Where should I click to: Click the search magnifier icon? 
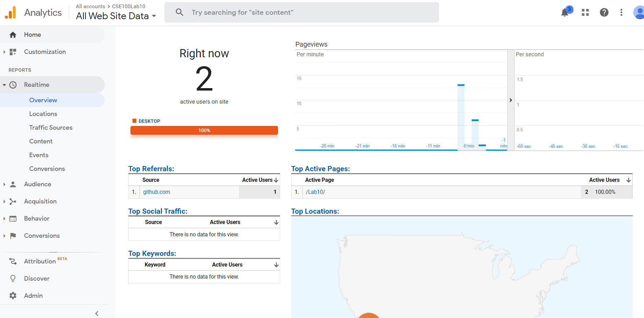(x=179, y=12)
